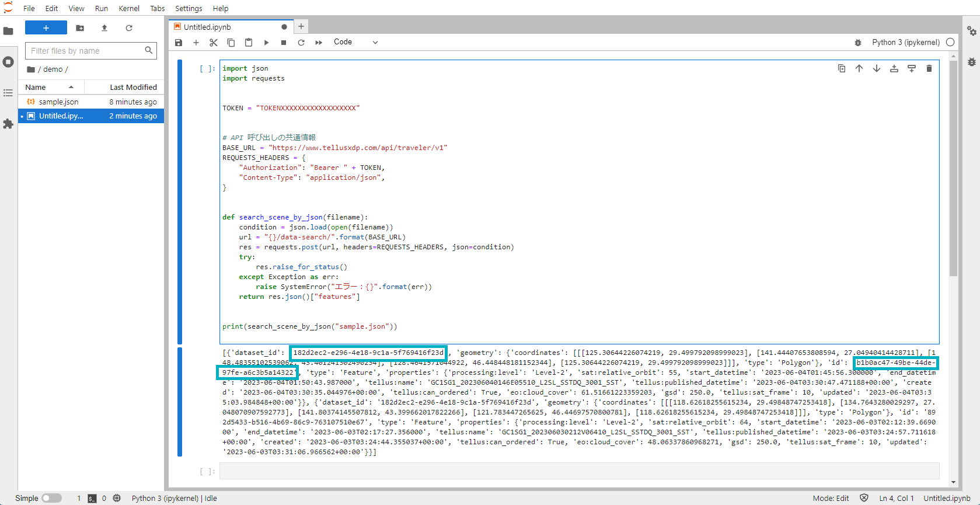This screenshot has height=505, width=980.
Task: Click Python 3 (ipykernel) | Idle status
Action: point(174,498)
